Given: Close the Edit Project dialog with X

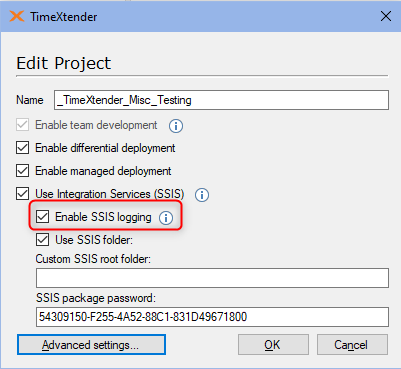Looking at the screenshot, I should tap(386, 16).
